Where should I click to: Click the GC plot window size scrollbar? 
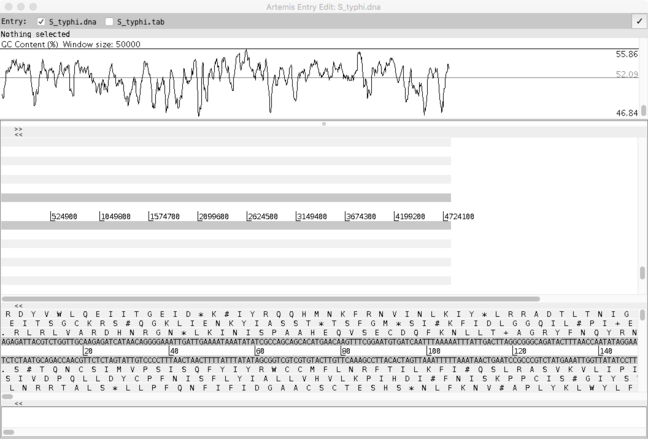[643, 85]
